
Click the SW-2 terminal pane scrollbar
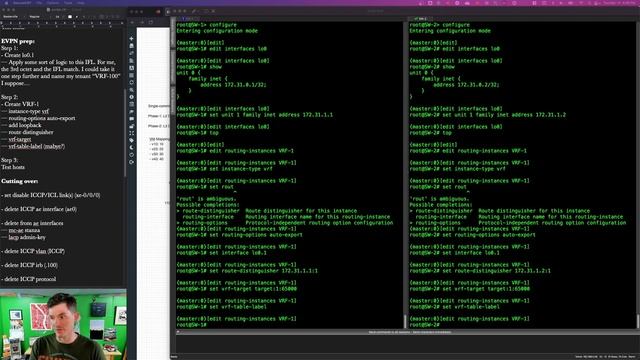tap(638, 321)
